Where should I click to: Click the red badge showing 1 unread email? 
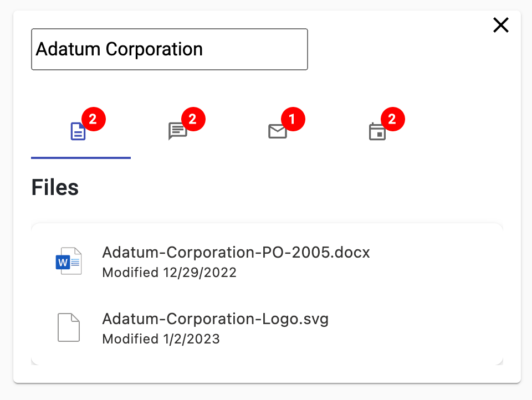click(293, 119)
